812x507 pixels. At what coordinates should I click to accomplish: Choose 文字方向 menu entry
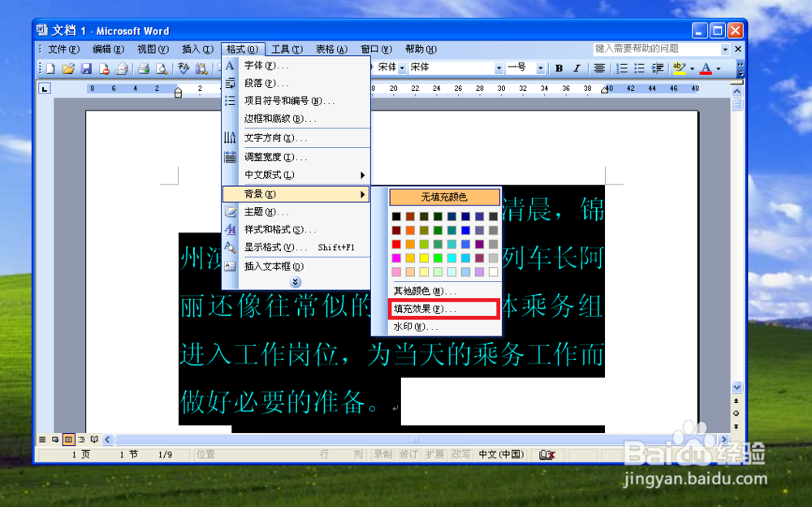point(296,138)
